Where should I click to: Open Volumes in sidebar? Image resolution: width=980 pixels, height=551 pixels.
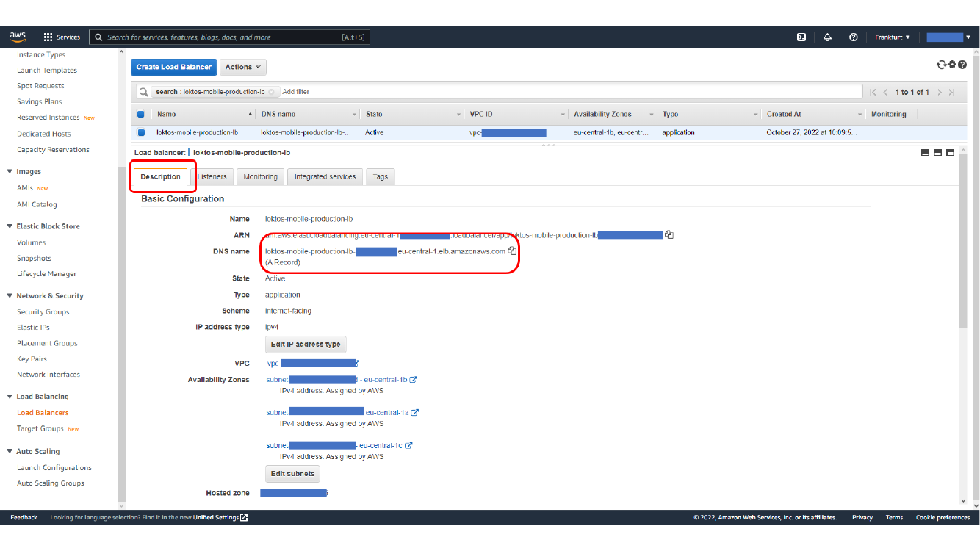[x=32, y=242]
